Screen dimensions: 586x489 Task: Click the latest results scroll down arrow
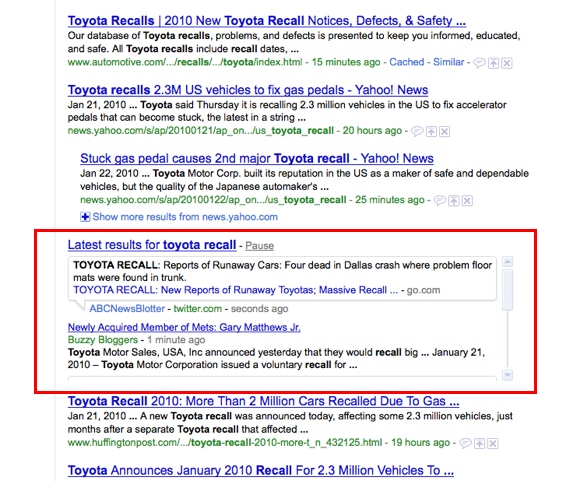tap(508, 375)
